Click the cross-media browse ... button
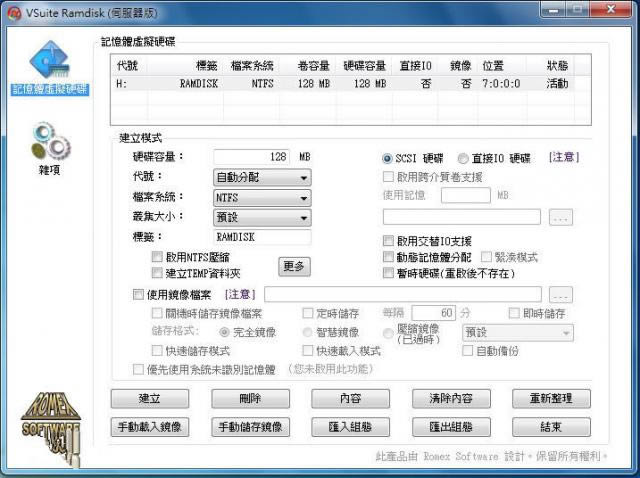This screenshot has height=478, width=640. point(561,217)
